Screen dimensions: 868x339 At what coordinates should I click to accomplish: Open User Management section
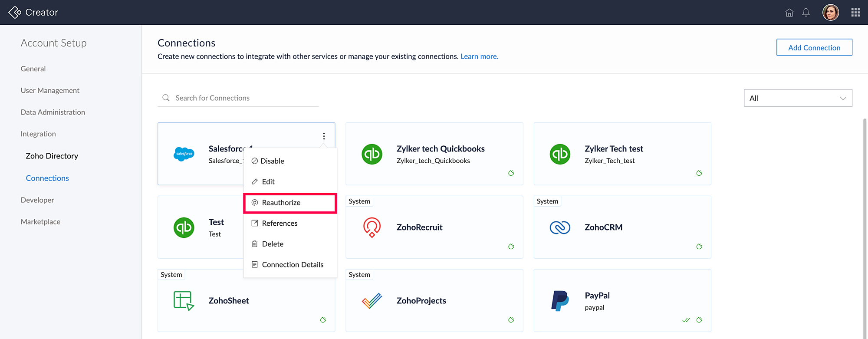[x=50, y=90]
